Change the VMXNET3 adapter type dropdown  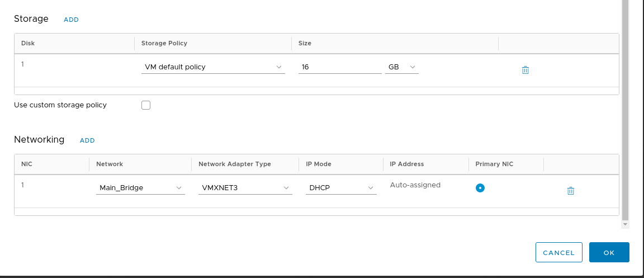(x=245, y=188)
